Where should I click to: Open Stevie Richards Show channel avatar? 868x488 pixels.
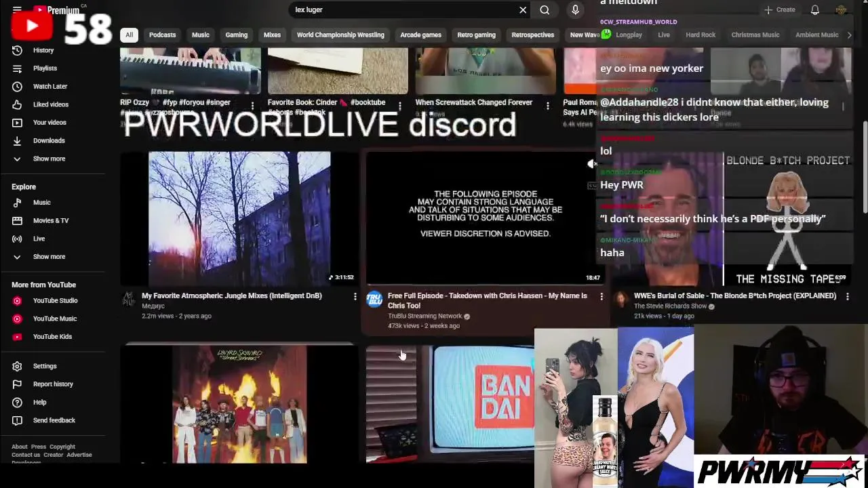[x=620, y=300]
